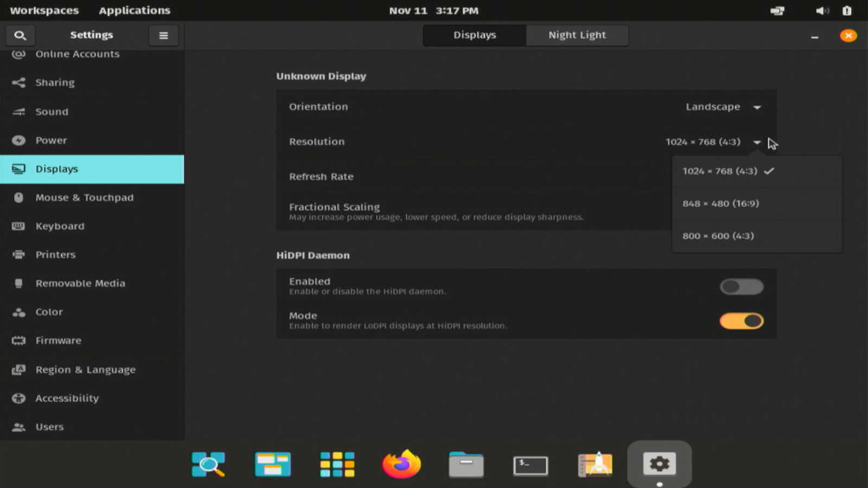The width and height of the screenshot is (868, 488).
Task: Open the applications grid in dock
Action: (x=337, y=464)
